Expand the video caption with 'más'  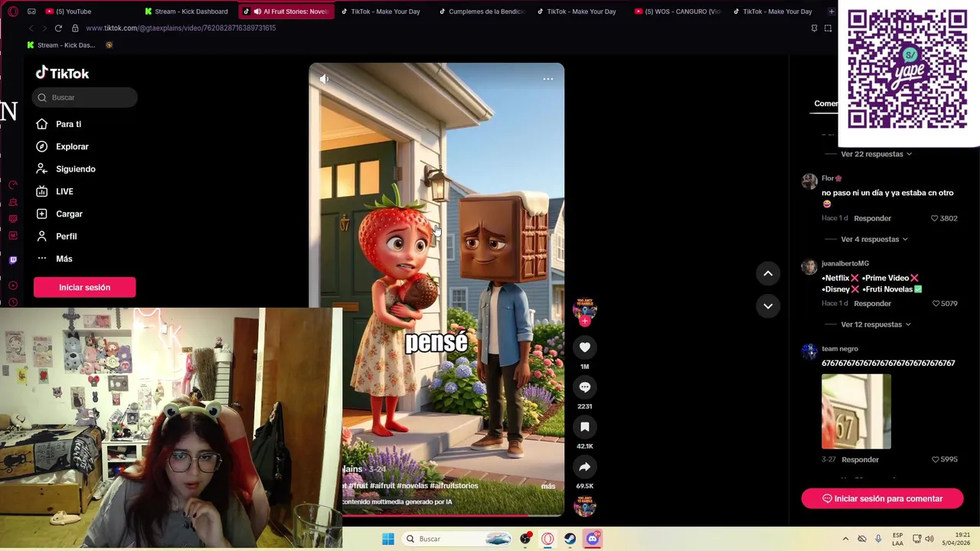(x=548, y=486)
